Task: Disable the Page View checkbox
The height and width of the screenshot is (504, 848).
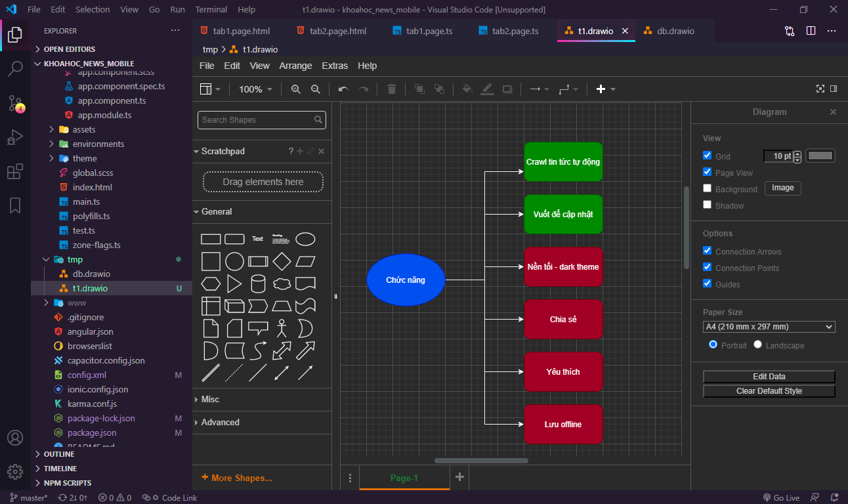Action: click(x=707, y=172)
